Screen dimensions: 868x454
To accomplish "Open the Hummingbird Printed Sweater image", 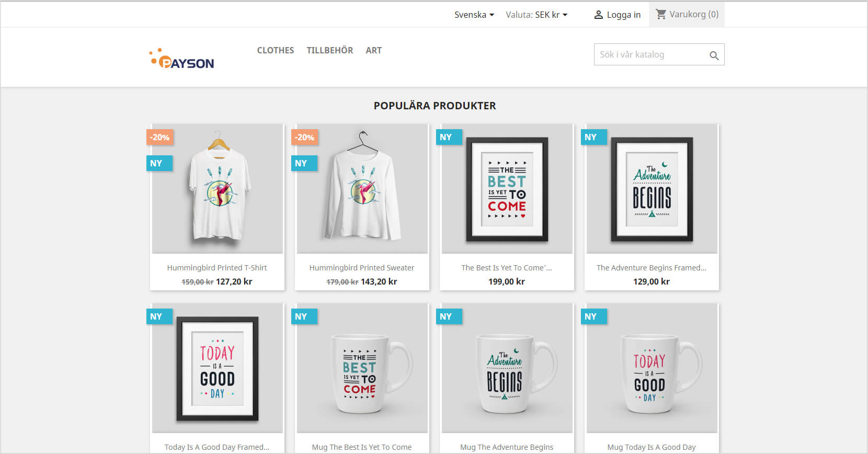I will pos(362,189).
